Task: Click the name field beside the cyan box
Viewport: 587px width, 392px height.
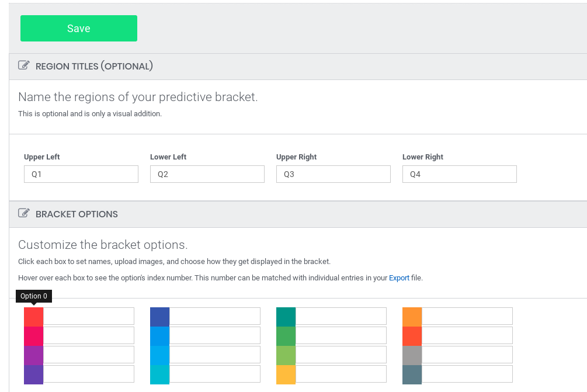Action: coord(215,374)
